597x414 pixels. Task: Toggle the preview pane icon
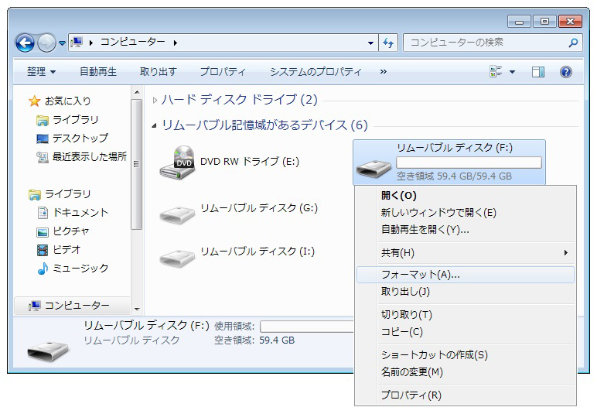click(538, 72)
